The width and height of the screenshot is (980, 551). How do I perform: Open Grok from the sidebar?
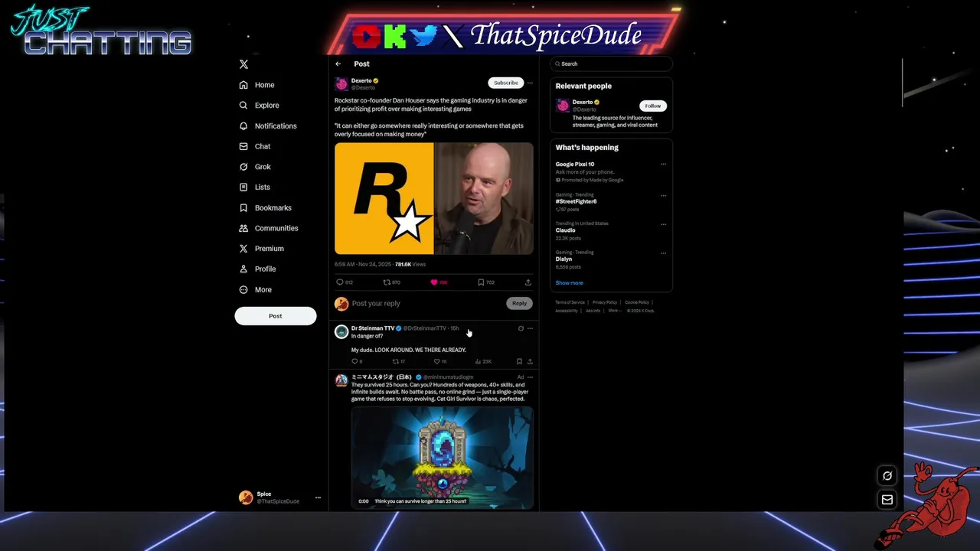pos(255,167)
